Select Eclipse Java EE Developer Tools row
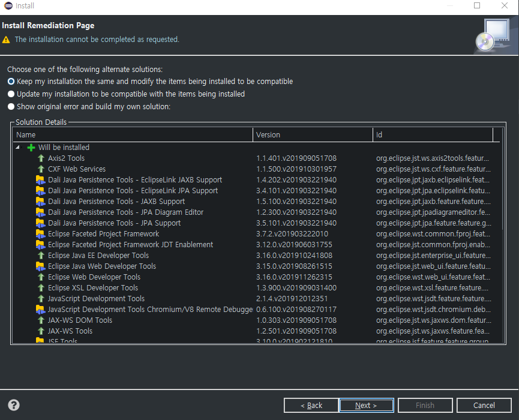This screenshot has height=420, width=519. (257, 256)
